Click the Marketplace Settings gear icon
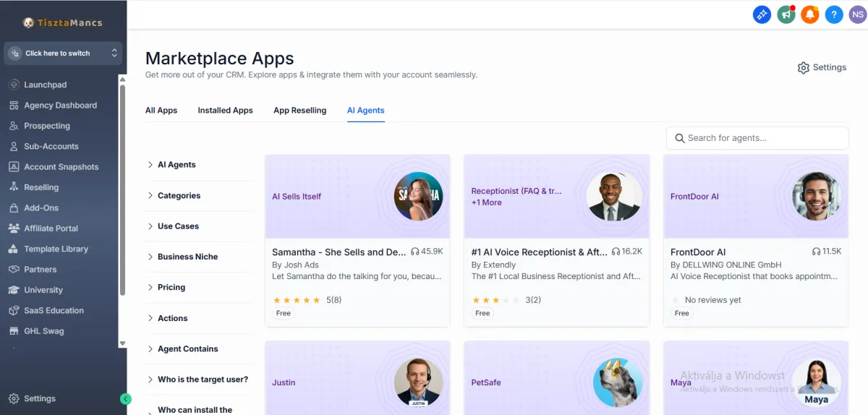The image size is (868, 415). [803, 67]
